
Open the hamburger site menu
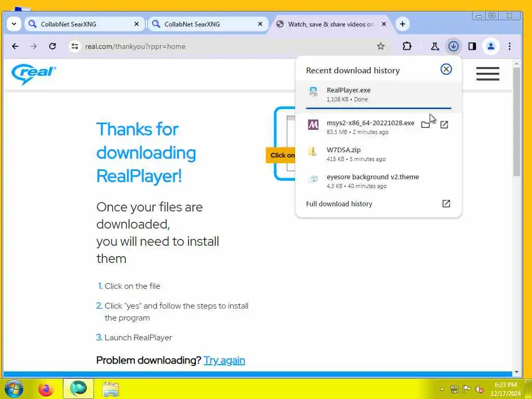pyautogui.click(x=487, y=74)
